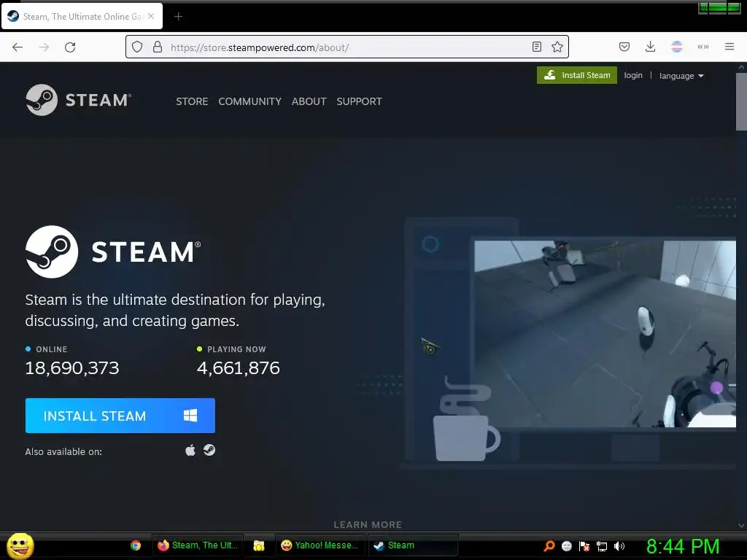
Task: Open the STORE menu
Action: 192,101
